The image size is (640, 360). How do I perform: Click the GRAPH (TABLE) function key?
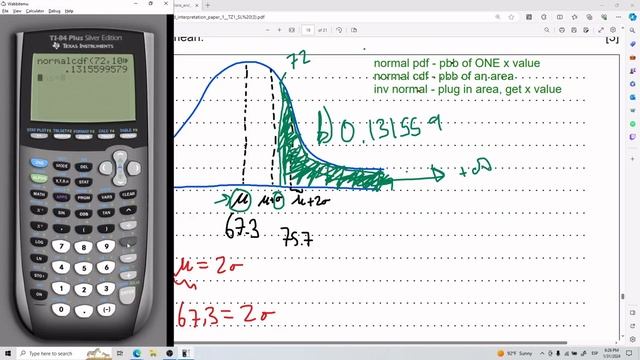pos(128,136)
